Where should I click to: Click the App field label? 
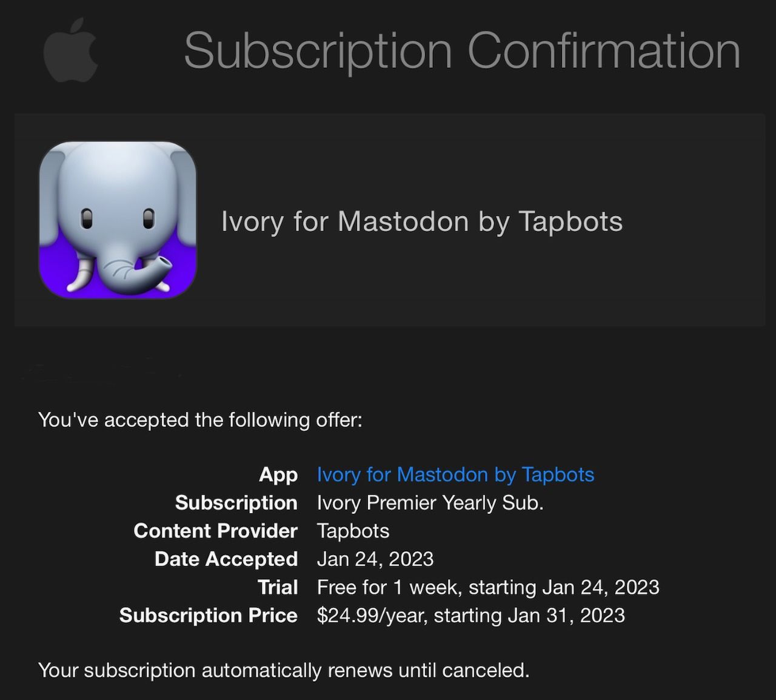coord(278,474)
